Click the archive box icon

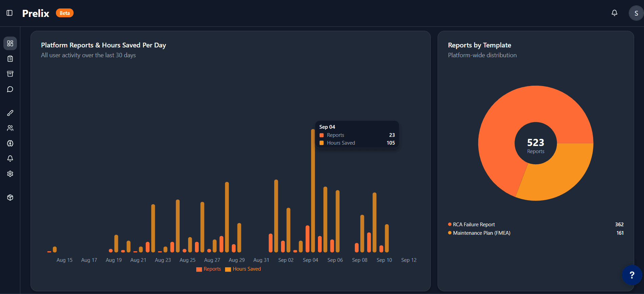[10, 74]
